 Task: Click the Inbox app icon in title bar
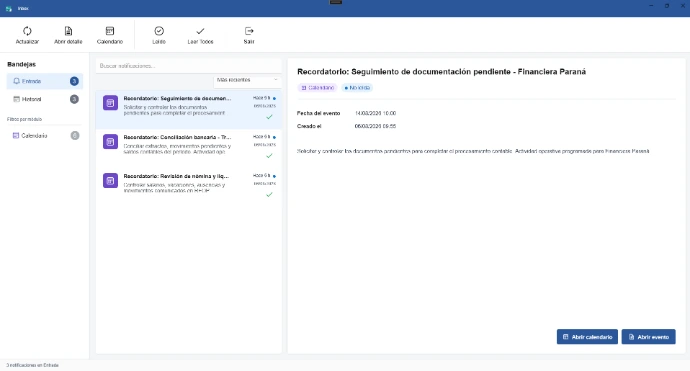[8, 8]
